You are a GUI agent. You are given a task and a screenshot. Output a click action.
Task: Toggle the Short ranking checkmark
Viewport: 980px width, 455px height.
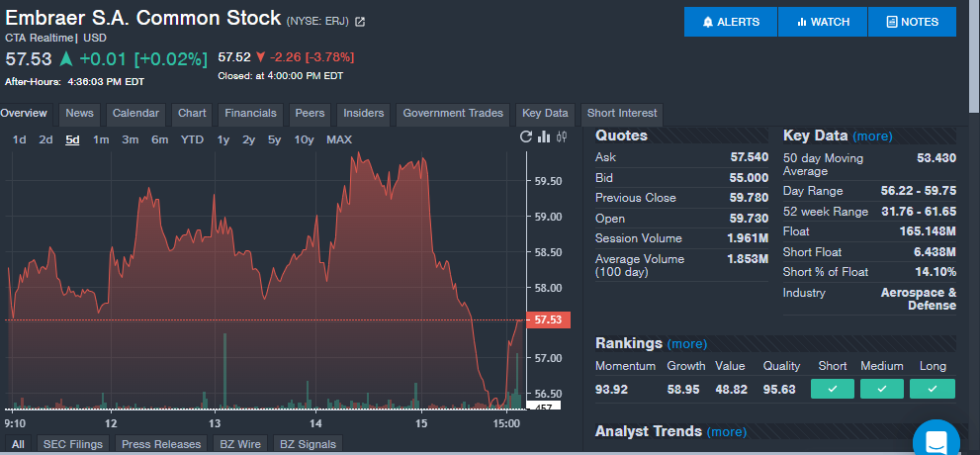pos(832,389)
